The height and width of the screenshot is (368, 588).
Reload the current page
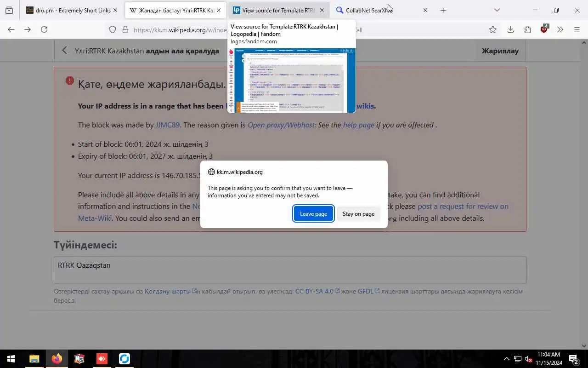point(44,29)
